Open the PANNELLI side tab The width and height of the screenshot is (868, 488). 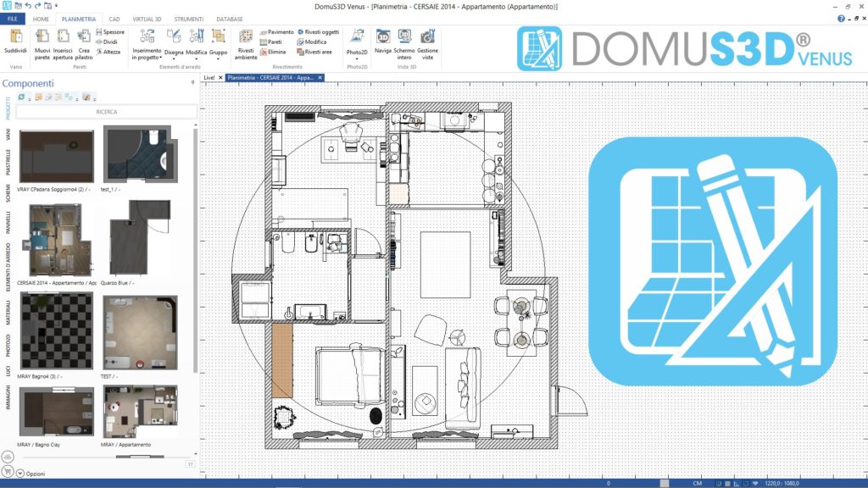pyautogui.click(x=8, y=222)
